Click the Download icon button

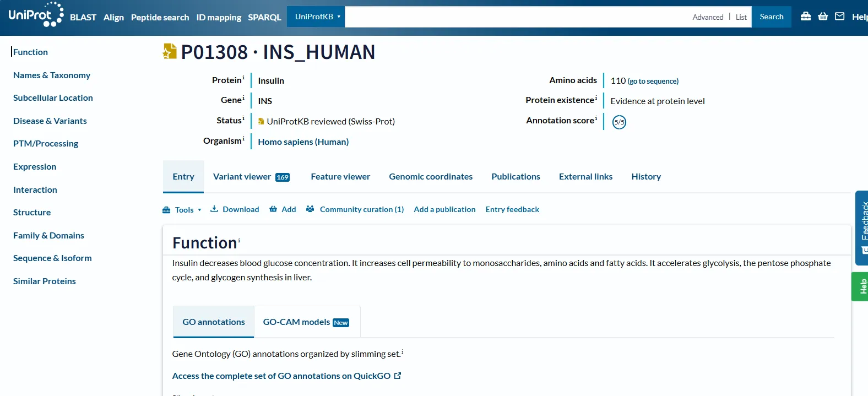235,209
